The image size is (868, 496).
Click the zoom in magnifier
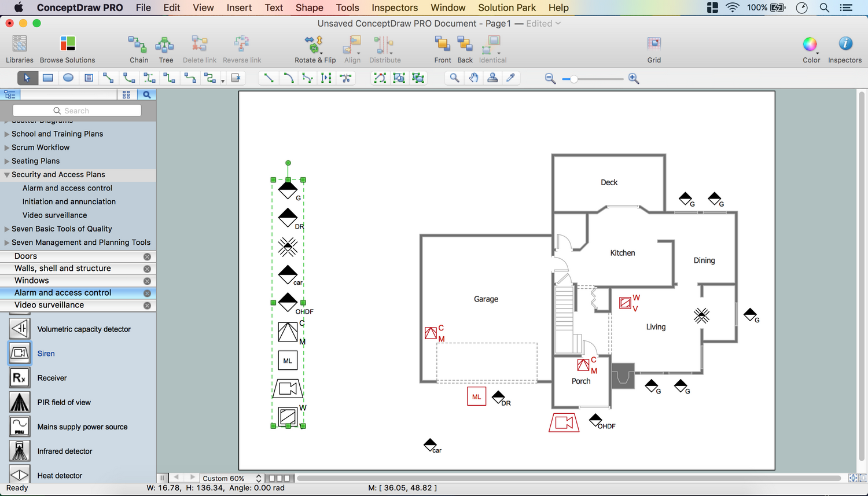[634, 79]
